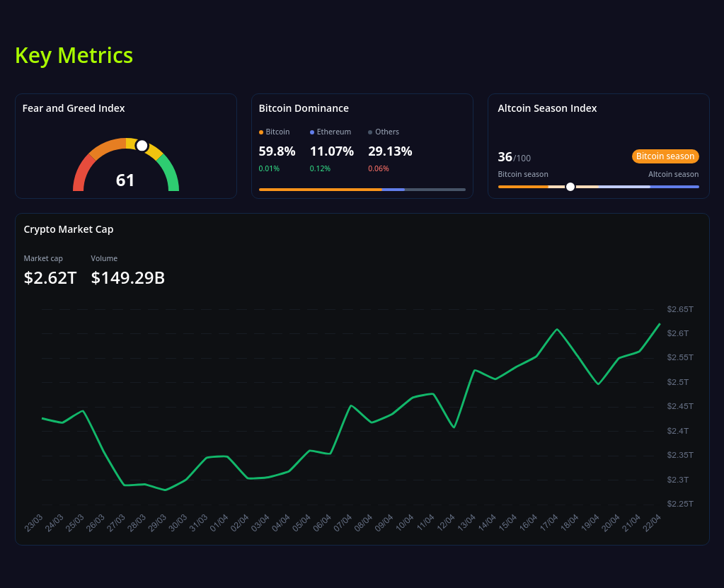Select the orange Bitcoin legend dot
The width and height of the screenshot is (724, 588).
(x=262, y=132)
